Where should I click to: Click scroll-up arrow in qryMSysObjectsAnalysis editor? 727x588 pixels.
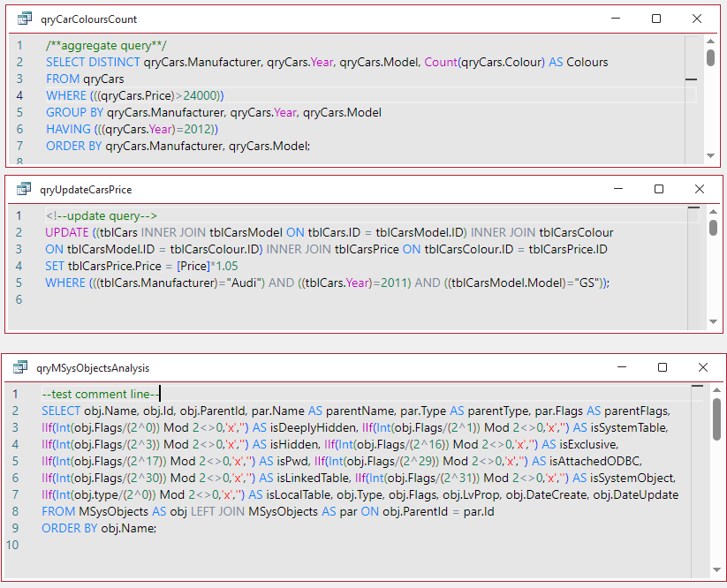716,390
